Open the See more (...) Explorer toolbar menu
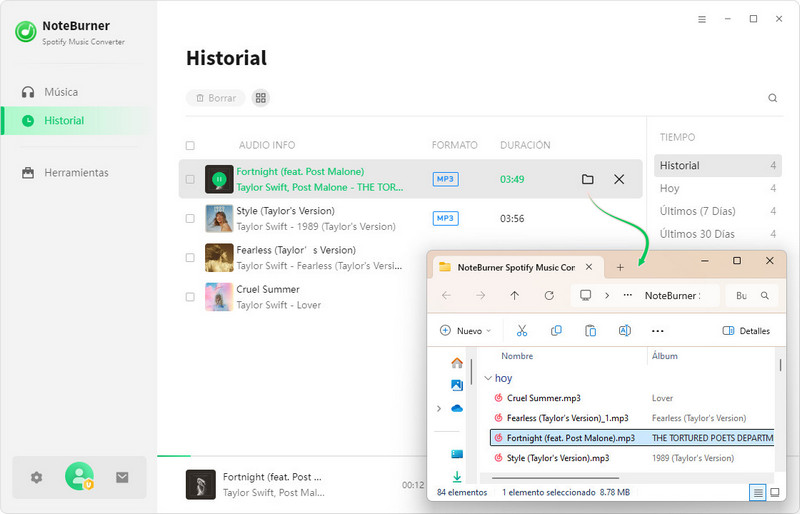The height and width of the screenshot is (514, 800). [x=658, y=331]
